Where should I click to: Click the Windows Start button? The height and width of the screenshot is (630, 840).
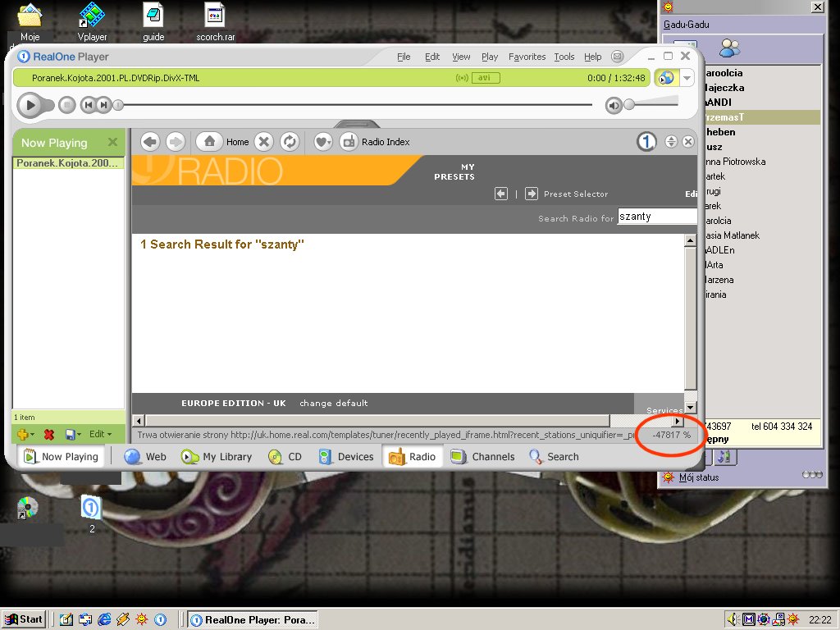point(24,619)
